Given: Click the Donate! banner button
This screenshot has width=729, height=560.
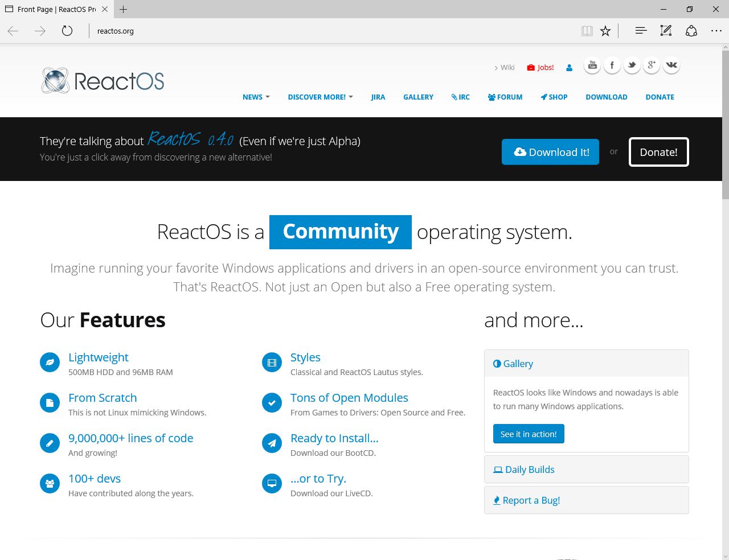Looking at the screenshot, I should coord(659,152).
